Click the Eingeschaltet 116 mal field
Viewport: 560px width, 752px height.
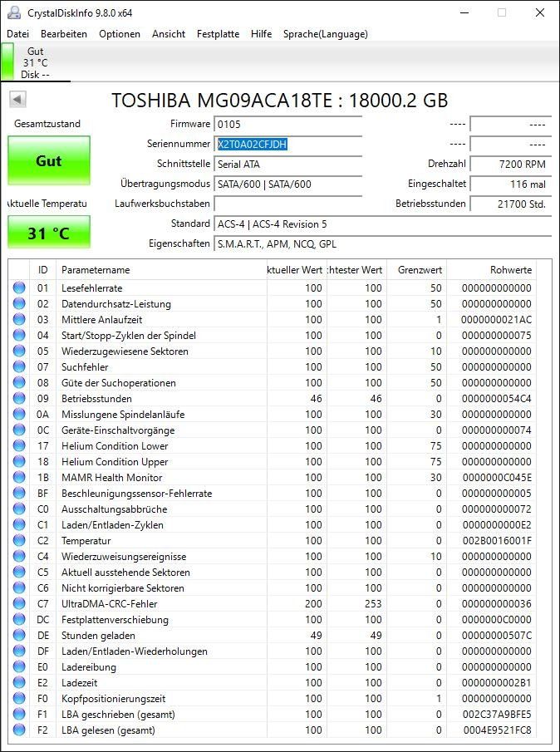coord(510,184)
